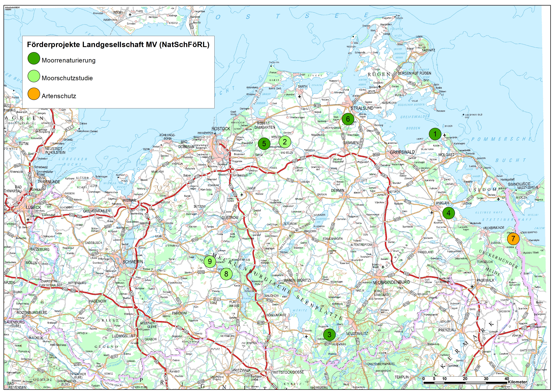Click the TORGELOW town label

point(485,262)
